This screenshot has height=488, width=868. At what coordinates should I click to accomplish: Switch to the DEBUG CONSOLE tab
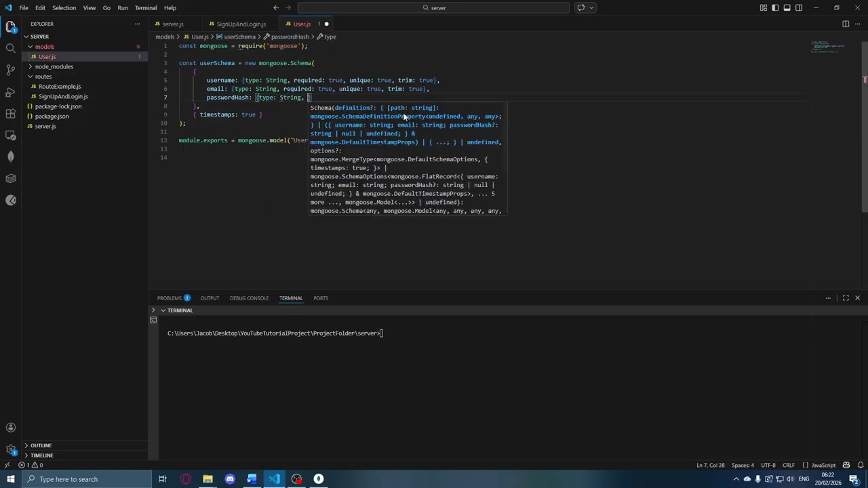pyautogui.click(x=249, y=298)
